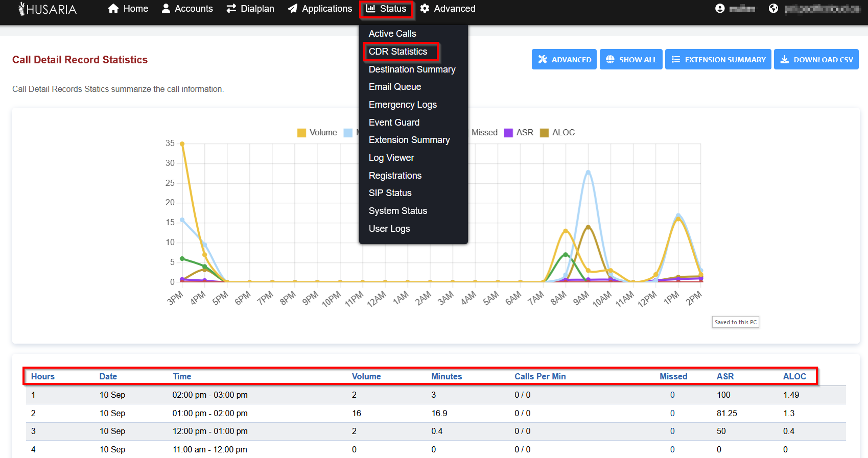Click the Husaria logo
Image resolution: width=868 pixels, height=458 pixels.
click(x=48, y=9)
